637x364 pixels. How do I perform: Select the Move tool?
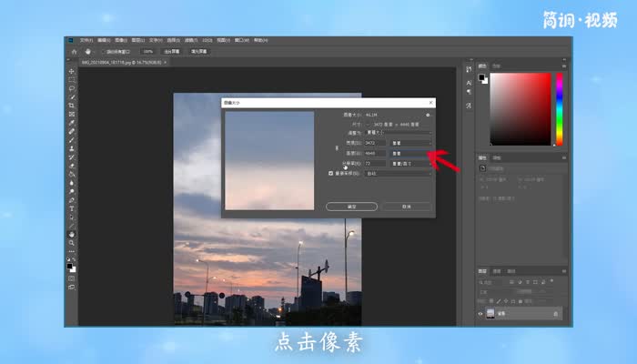[x=72, y=72]
